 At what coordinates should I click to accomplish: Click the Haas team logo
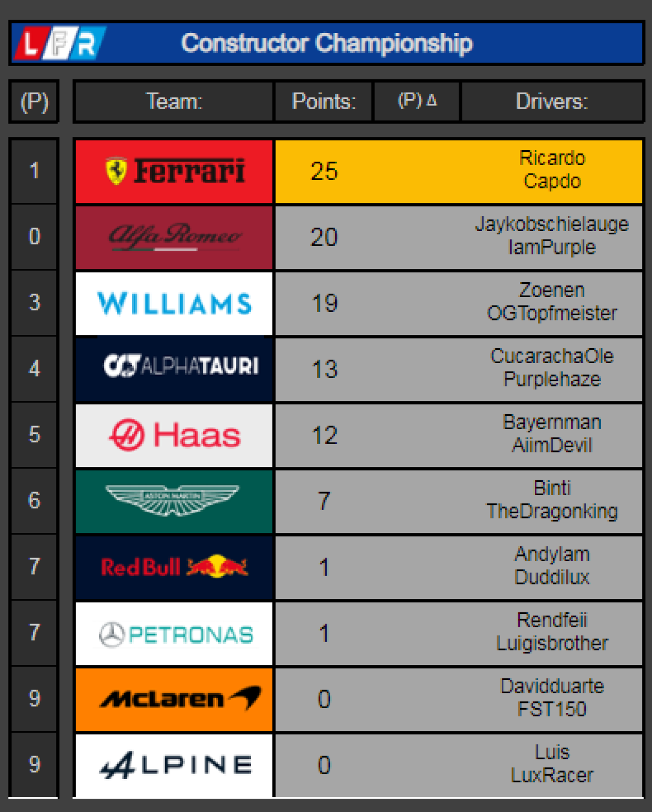click(174, 435)
